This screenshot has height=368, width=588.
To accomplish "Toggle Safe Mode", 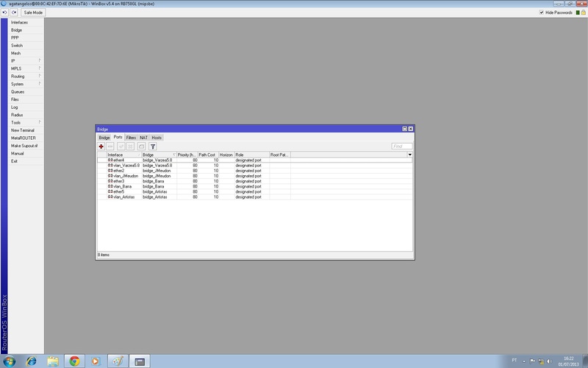I will tap(33, 13).
